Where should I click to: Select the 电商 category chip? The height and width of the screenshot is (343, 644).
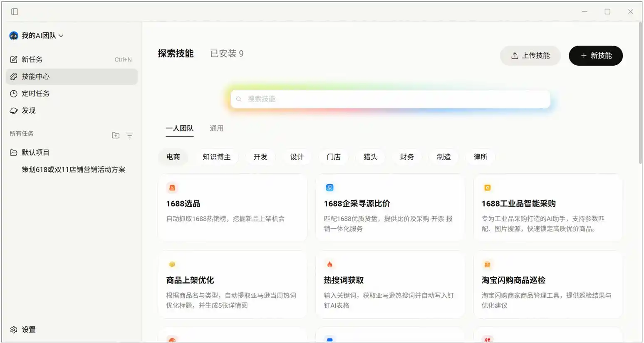[x=173, y=157]
